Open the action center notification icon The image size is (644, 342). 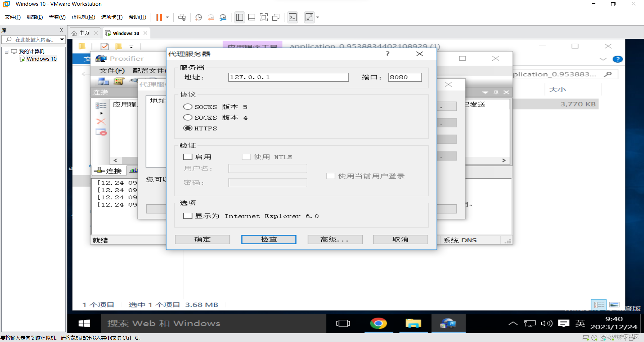pyautogui.click(x=564, y=323)
